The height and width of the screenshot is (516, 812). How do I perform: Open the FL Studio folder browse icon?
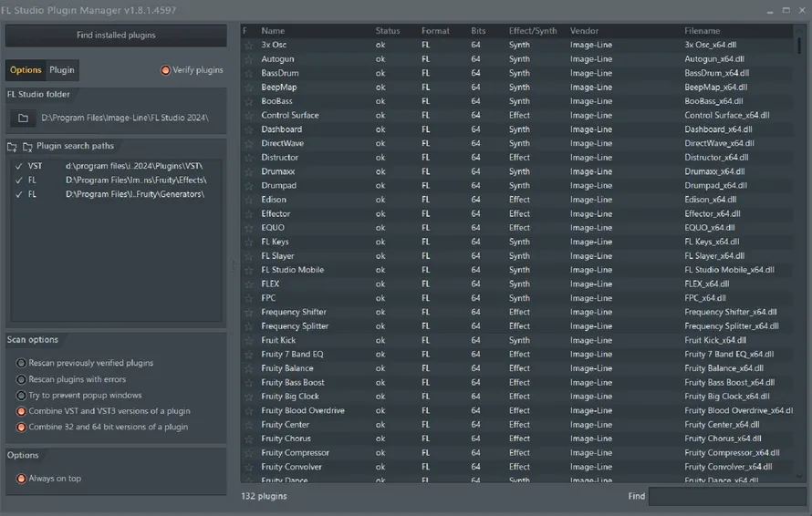point(23,118)
